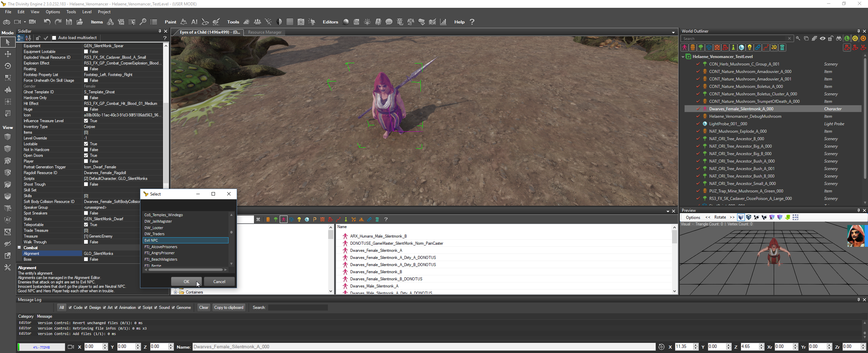
Task: Expand the Containers folder node
Action: tap(176, 292)
